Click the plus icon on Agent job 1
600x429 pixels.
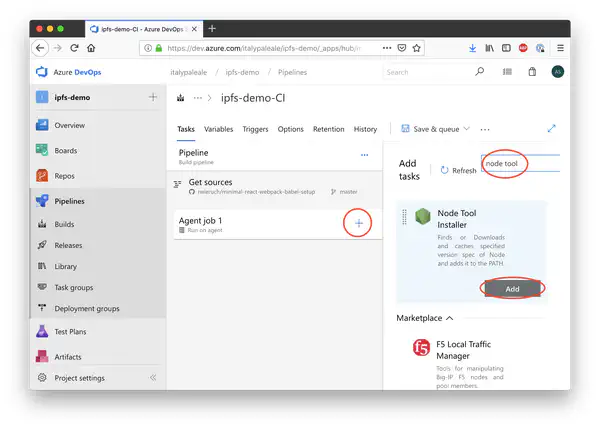[358, 224]
